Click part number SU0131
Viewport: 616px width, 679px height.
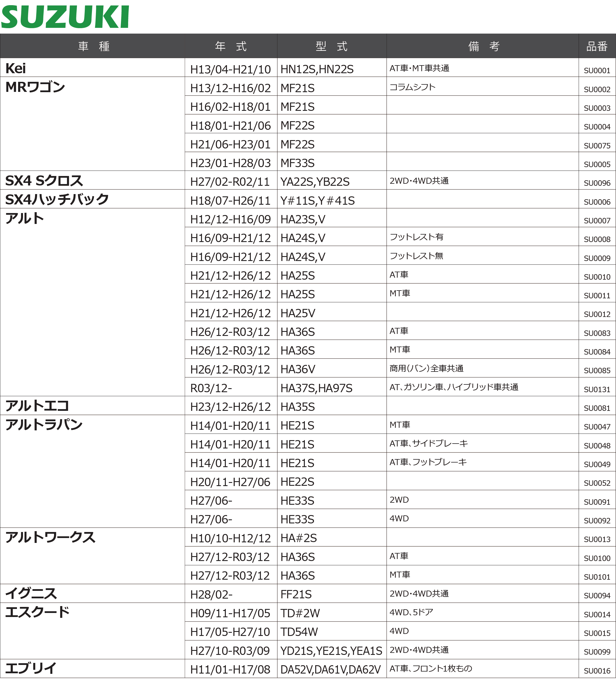point(597,389)
